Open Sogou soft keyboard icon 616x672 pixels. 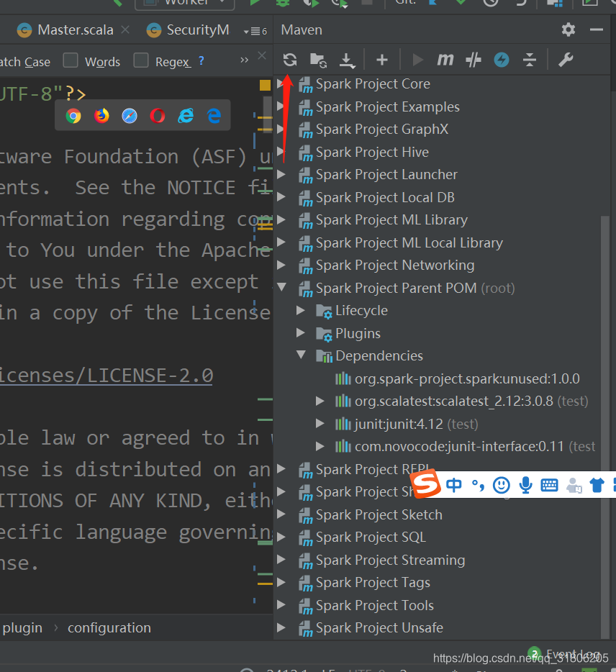tap(549, 485)
